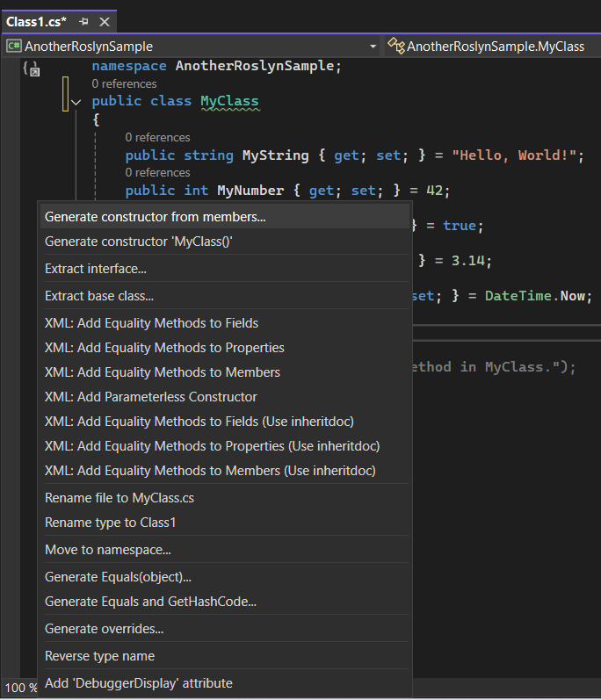Click the class icon beside AnotherRoslynSample.MyClass
This screenshot has height=700, width=601.
click(x=395, y=46)
